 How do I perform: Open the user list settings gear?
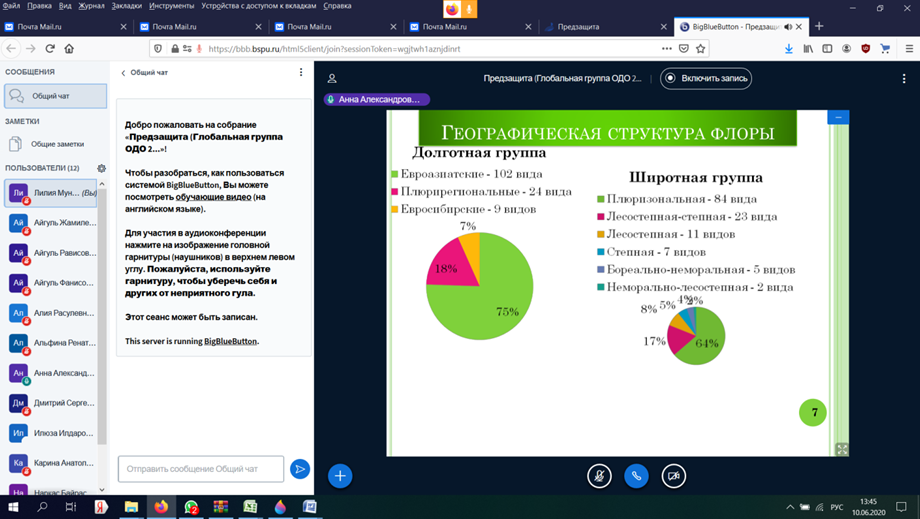click(x=101, y=168)
